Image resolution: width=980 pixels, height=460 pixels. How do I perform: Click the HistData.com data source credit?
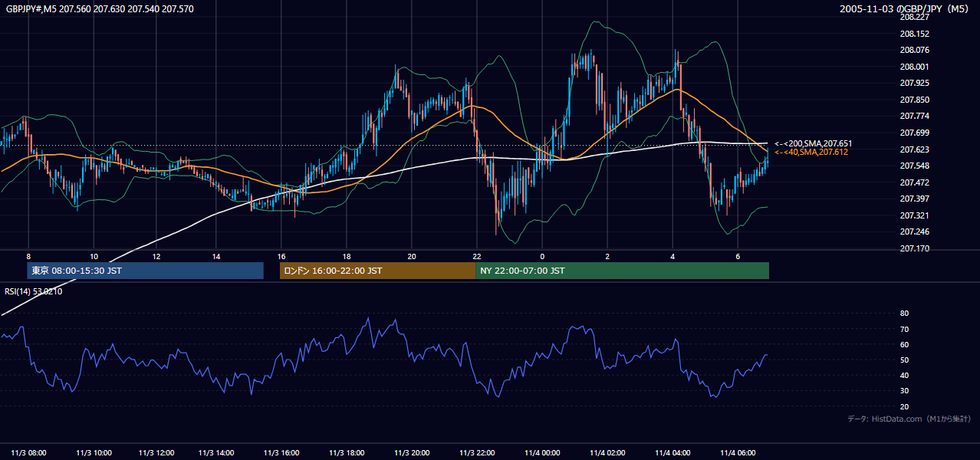click(909, 419)
